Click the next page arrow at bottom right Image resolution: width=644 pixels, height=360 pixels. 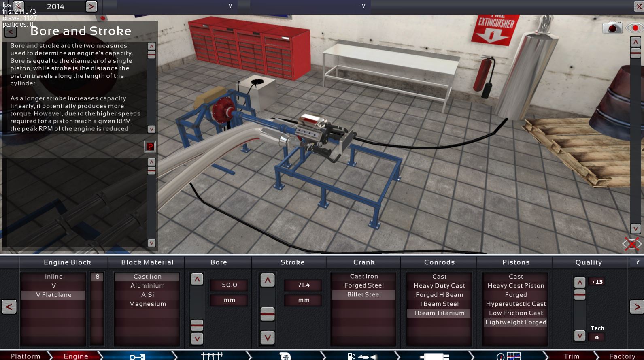[637, 307]
